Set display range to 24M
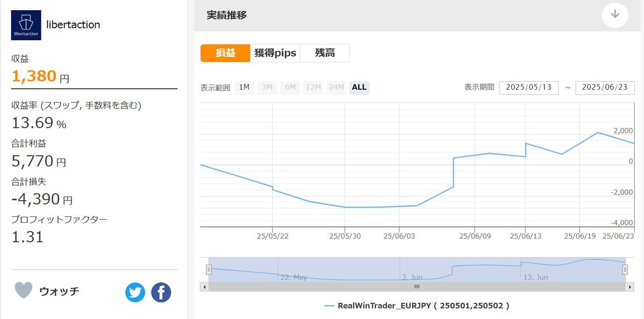 point(336,88)
